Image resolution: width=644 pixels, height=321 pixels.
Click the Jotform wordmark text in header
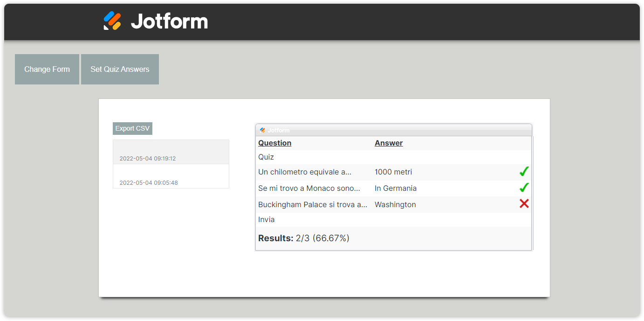coord(169,21)
